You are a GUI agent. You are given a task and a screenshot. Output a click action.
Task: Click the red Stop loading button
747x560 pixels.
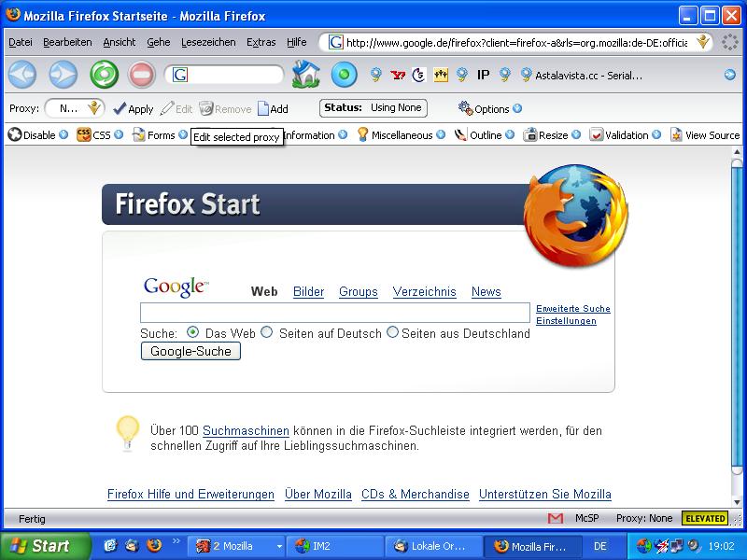click(142, 75)
